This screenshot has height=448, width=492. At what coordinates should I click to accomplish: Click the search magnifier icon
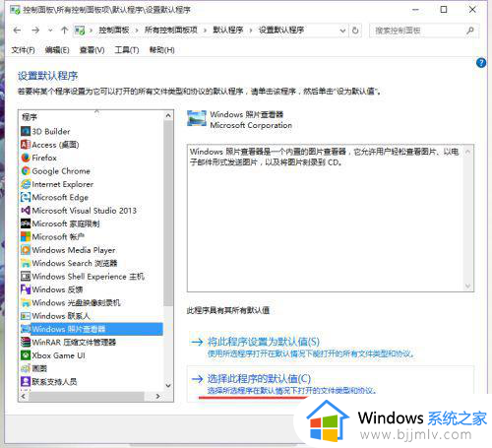(x=470, y=31)
